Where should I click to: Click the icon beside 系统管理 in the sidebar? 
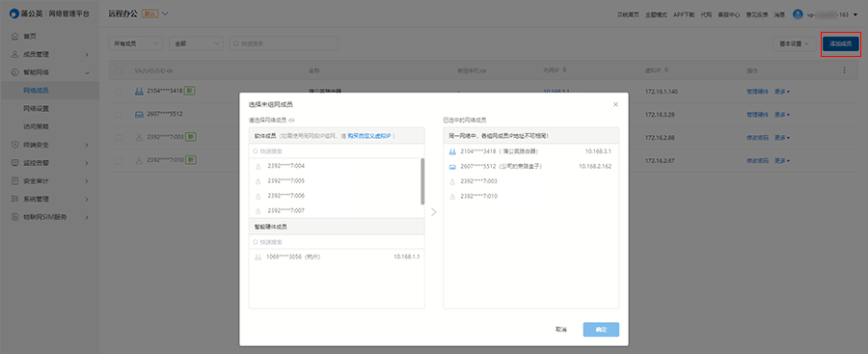pyautogui.click(x=14, y=199)
